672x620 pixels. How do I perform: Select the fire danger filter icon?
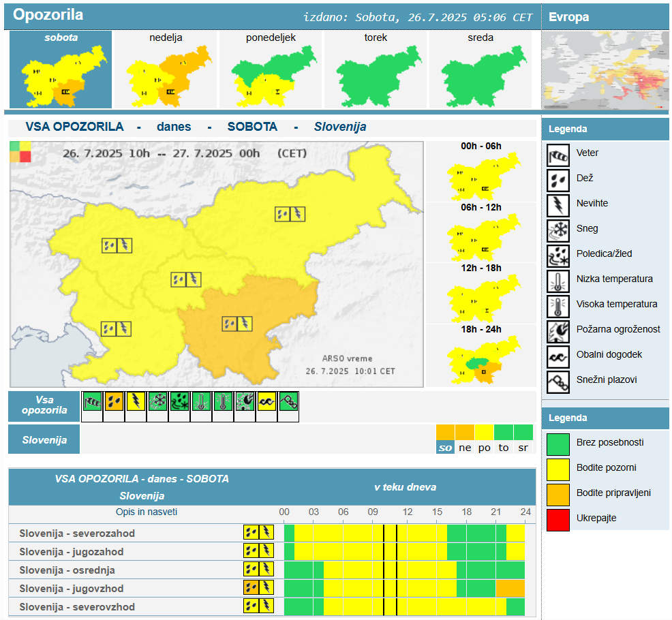coord(245,401)
